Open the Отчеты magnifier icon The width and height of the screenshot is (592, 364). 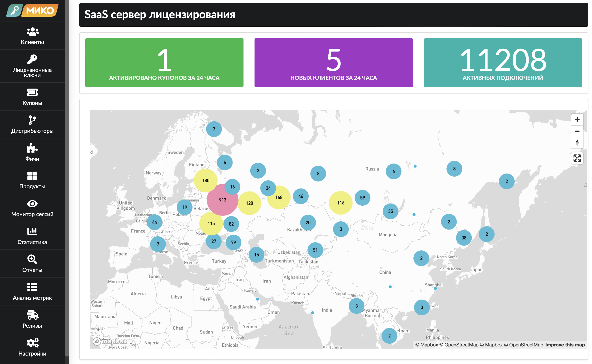pos(32,259)
